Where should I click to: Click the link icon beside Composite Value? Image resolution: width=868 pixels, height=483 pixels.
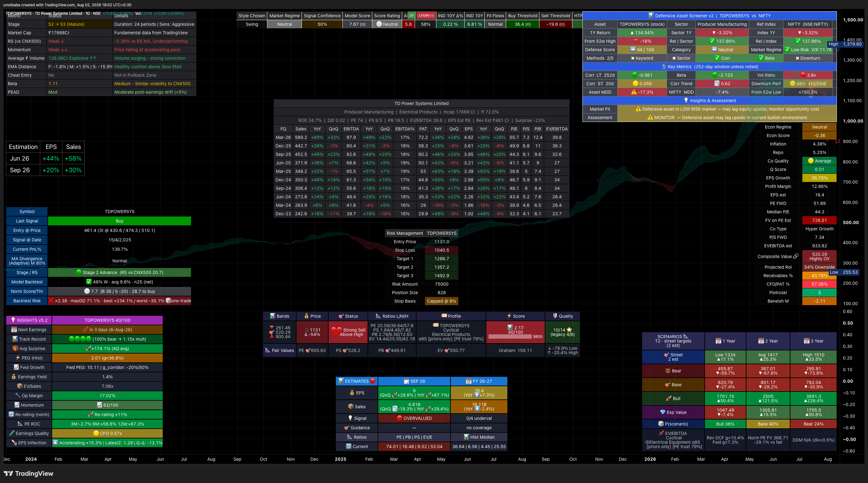[x=795, y=256]
